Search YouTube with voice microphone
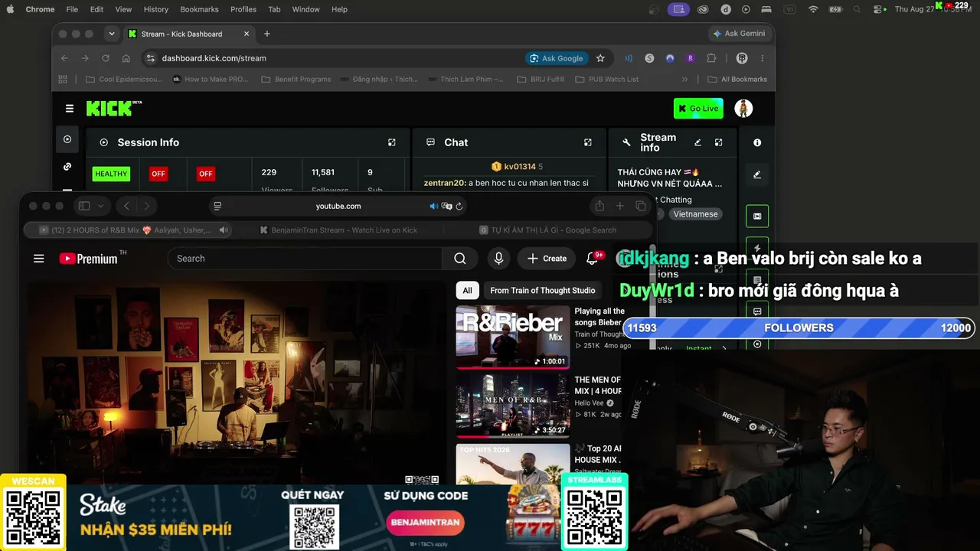980x551 pixels. point(498,259)
